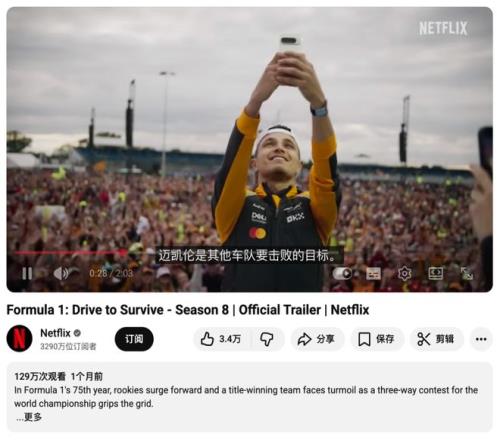Click the red video progress bar
The image size is (500, 440).
coord(70,253)
